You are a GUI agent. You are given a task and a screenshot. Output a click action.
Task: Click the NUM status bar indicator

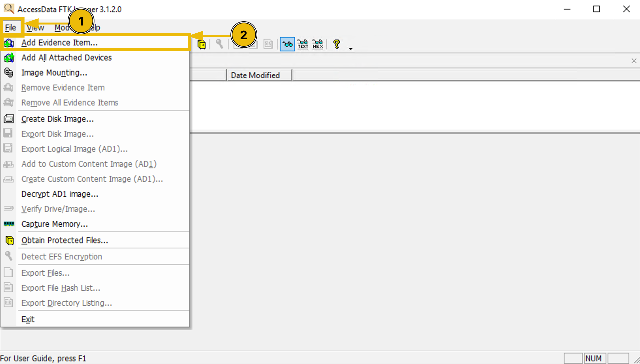pos(595,358)
